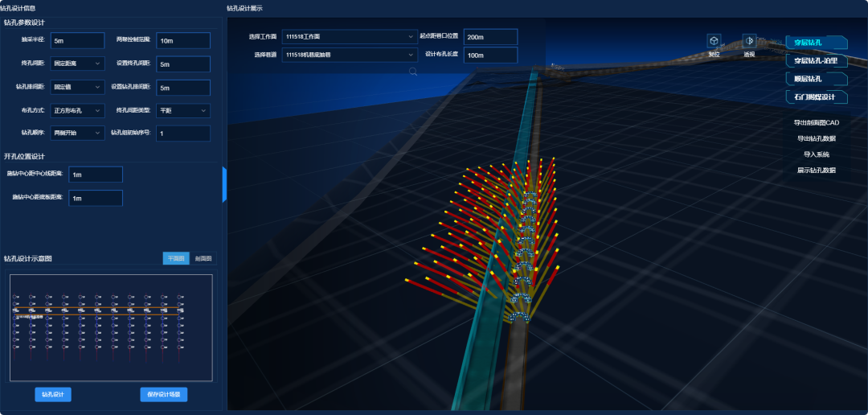
Task: Click 导入系统 link
Action: 817,154
